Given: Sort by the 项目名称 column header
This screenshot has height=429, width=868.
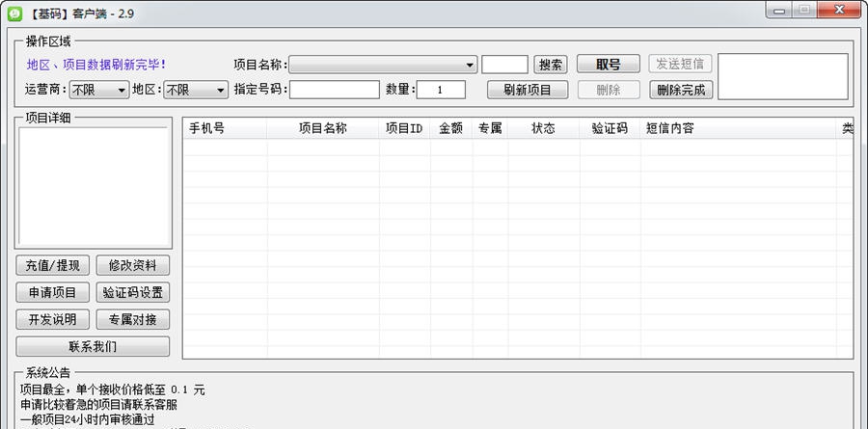Looking at the screenshot, I should [323, 128].
